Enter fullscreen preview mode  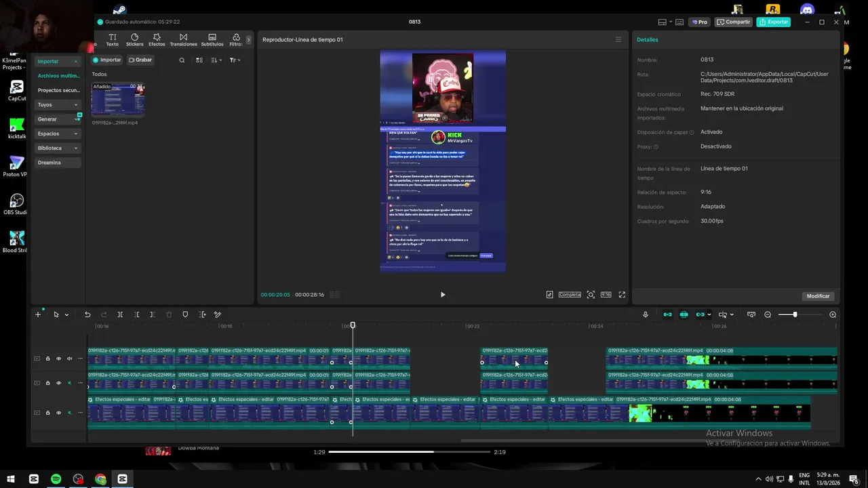622,295
